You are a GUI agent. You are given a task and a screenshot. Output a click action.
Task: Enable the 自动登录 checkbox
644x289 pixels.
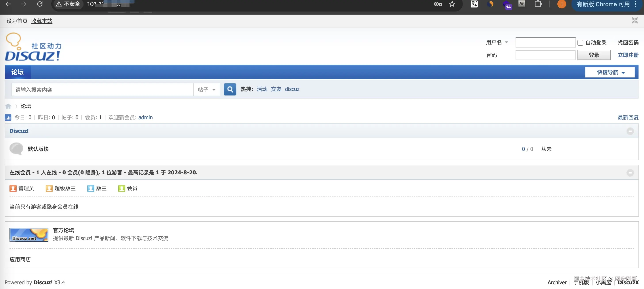[x=580, y=43]
